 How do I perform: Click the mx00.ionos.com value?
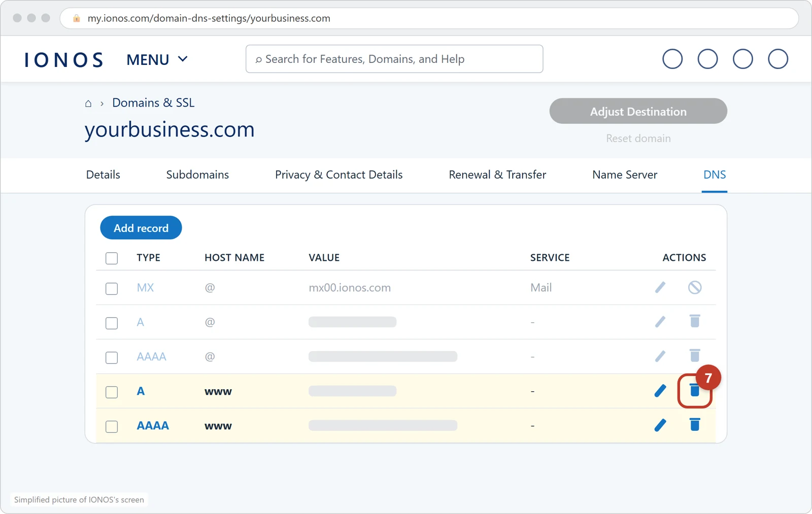coord(350,288)
